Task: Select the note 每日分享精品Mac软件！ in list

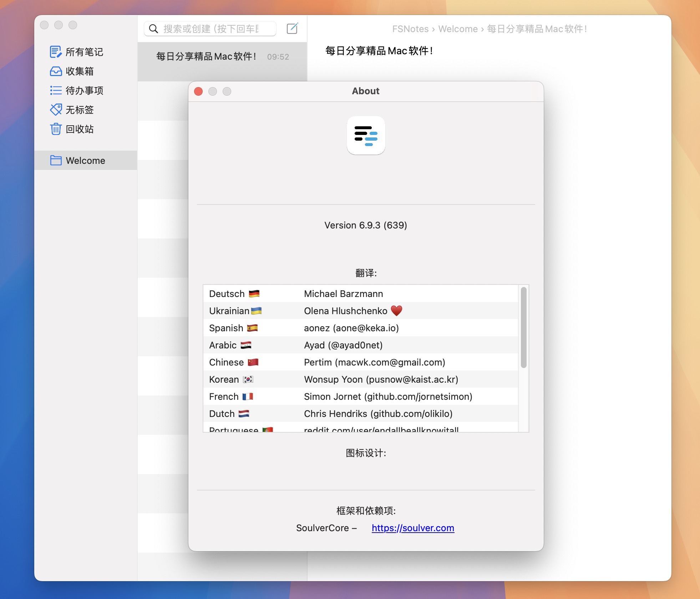Action: (x=222, y=61)
